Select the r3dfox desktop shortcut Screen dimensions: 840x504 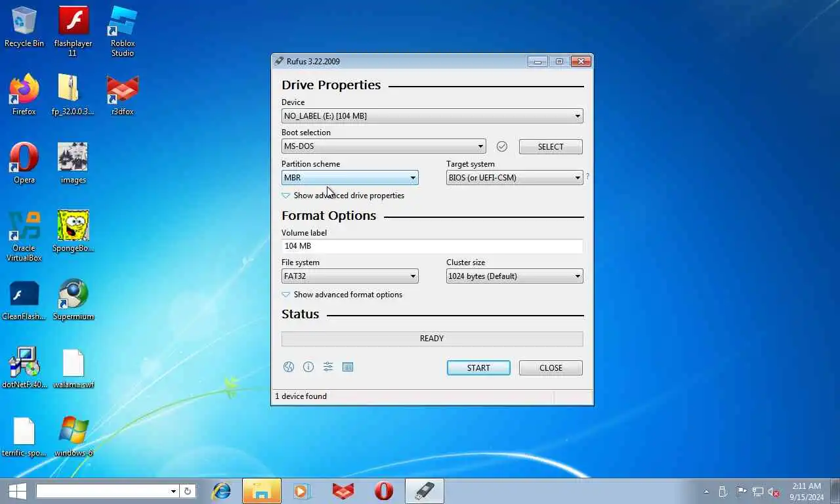[123, 95]
